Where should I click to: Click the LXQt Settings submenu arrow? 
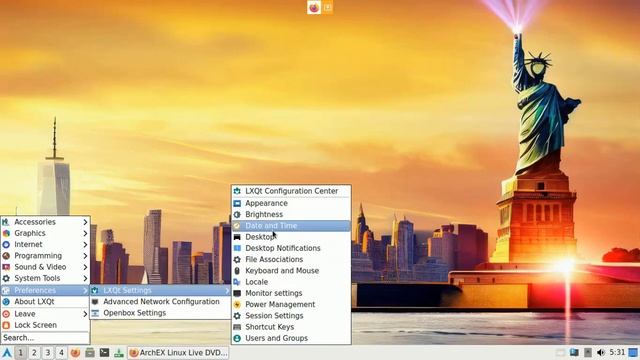pos(227,290)
